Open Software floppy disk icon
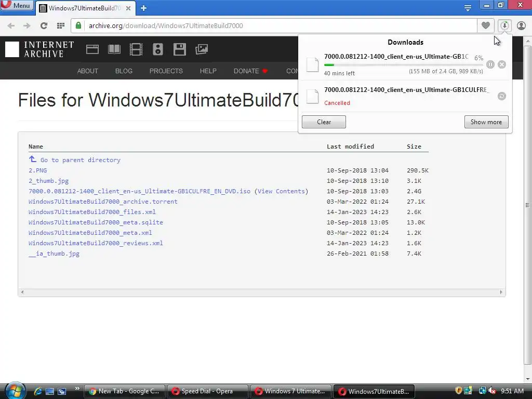This screenshot has height=399, width=532. click(179, 49)
